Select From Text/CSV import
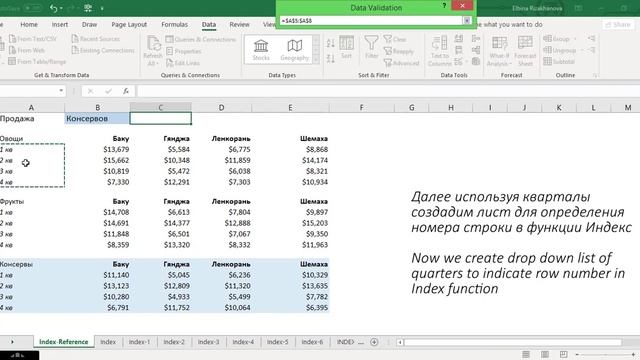 point(33,39)
